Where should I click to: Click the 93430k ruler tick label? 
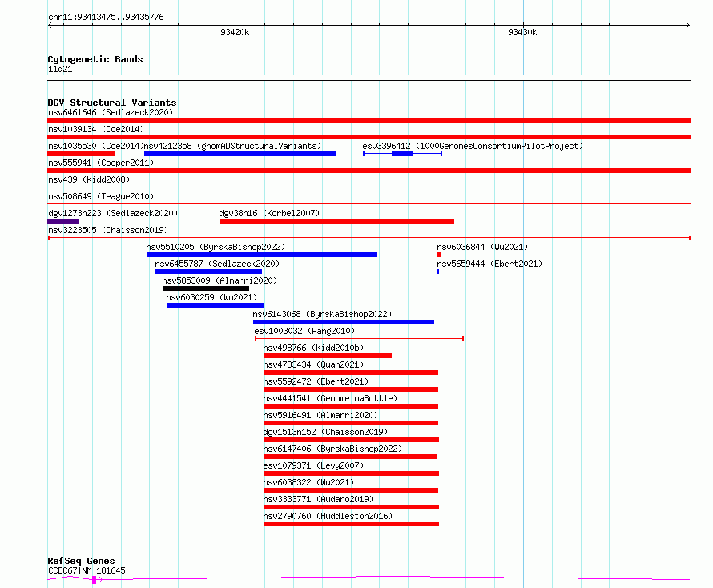point(522,32)
